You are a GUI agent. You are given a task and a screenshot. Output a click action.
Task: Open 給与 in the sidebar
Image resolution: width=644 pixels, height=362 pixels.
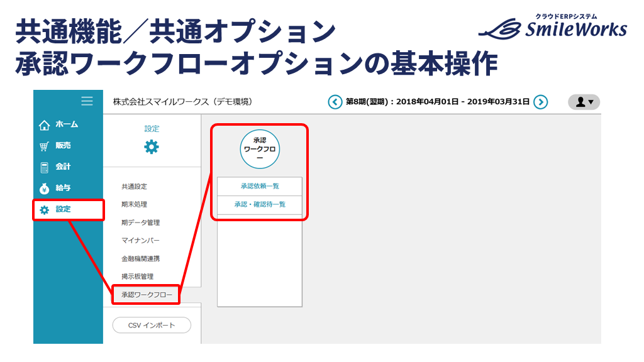coord(64,188)
